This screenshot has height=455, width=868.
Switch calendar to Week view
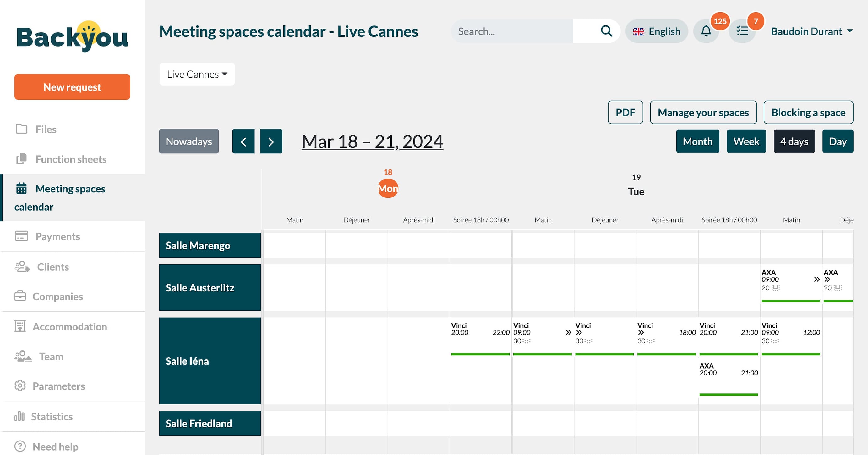[746, 141]
